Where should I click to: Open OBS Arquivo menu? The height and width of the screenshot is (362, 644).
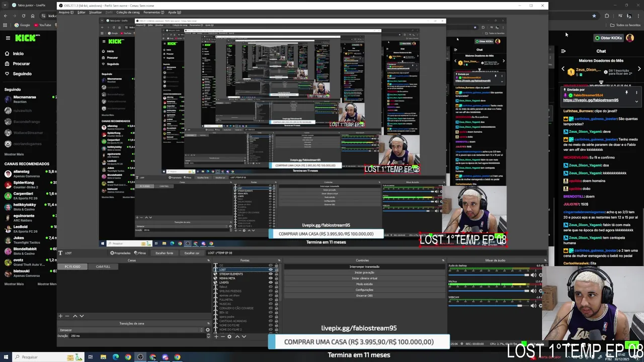point(65,12)
